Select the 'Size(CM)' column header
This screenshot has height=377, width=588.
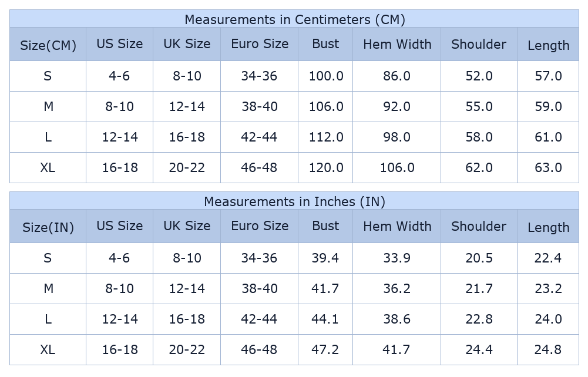click(x=48, y=45)
